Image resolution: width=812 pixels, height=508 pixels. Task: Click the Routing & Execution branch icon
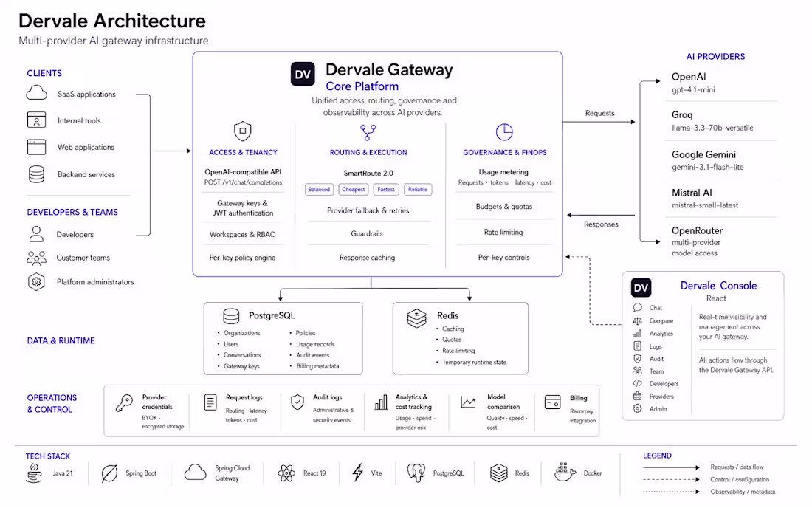(x=368, y=133)
